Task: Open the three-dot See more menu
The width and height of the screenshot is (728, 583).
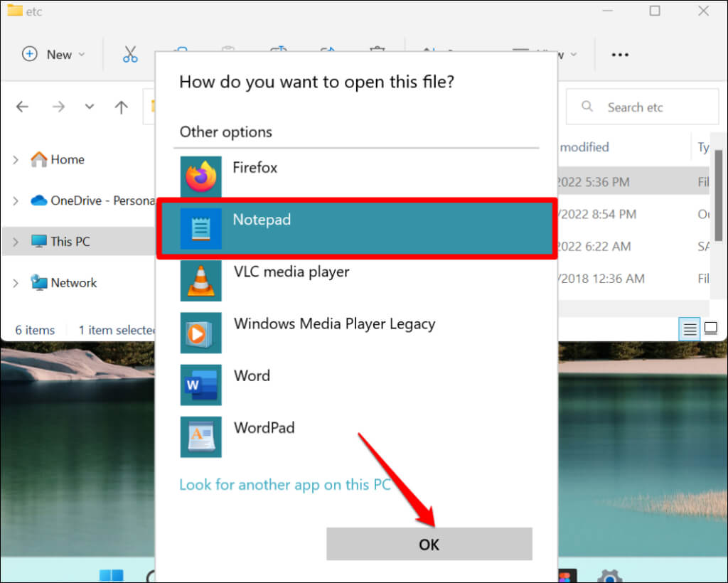Action: [x=619, y=55]
